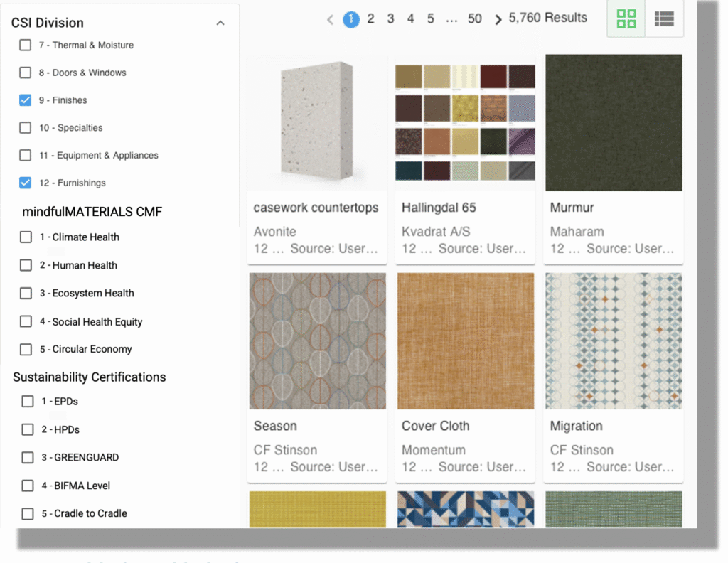This screenshot has height=563, width=728.
Task: Click the Season product title
Action: pyautogui.click(x=275, y=426)
